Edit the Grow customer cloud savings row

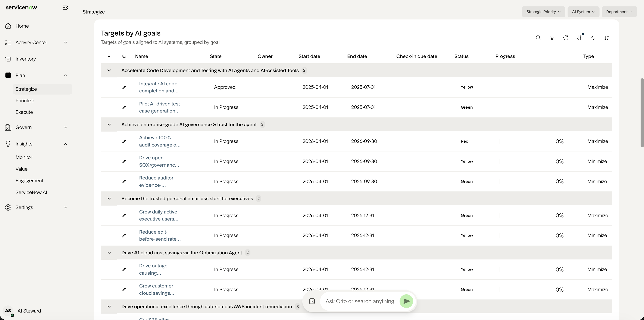point(124,289)
